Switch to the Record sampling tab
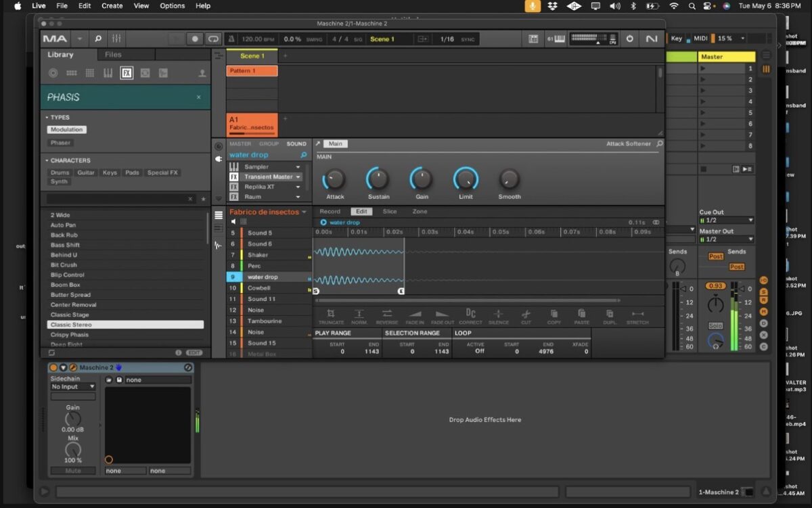Viewport: 812px width, 508px height. point(330,212)
